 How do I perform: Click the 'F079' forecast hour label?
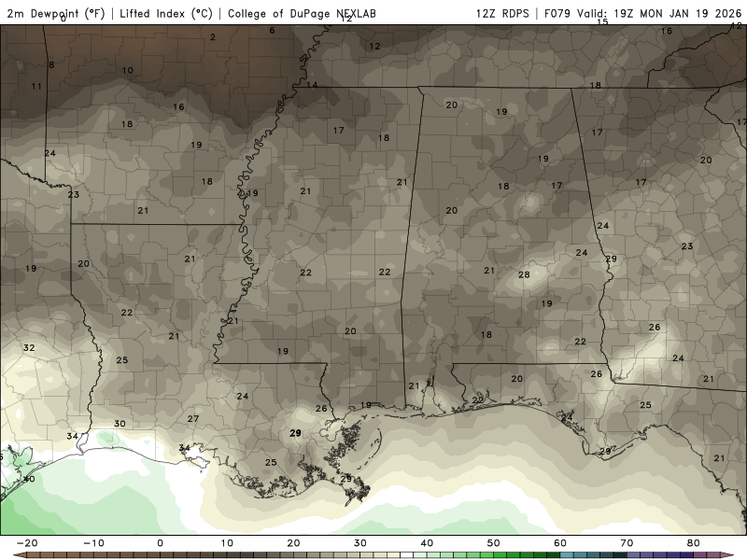(x=557, y=13)
